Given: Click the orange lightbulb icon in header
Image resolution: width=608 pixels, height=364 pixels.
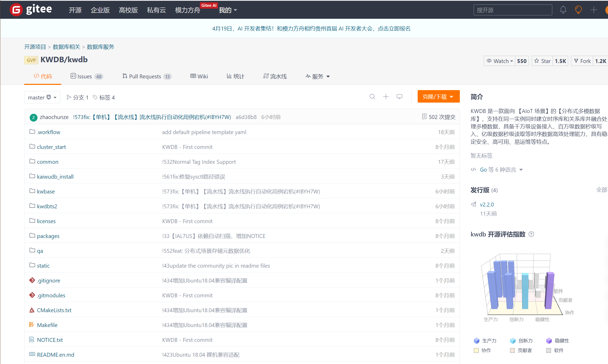Looking at the screenshot, I should coord(578,10).
